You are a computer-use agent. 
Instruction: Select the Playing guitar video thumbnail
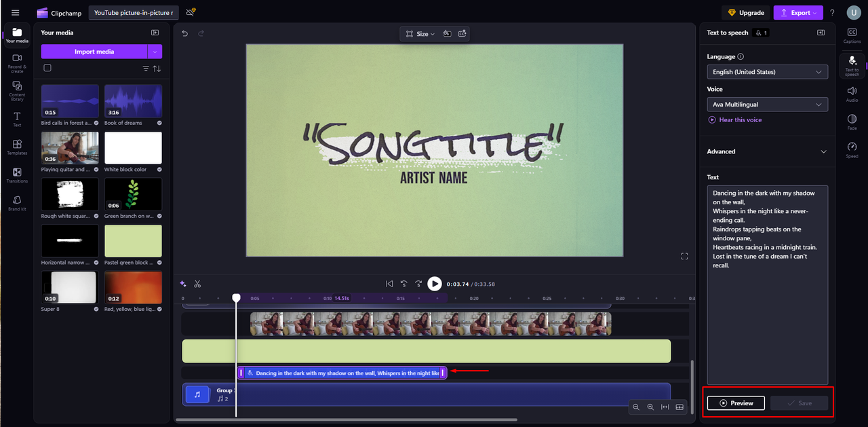pos(70,147)
